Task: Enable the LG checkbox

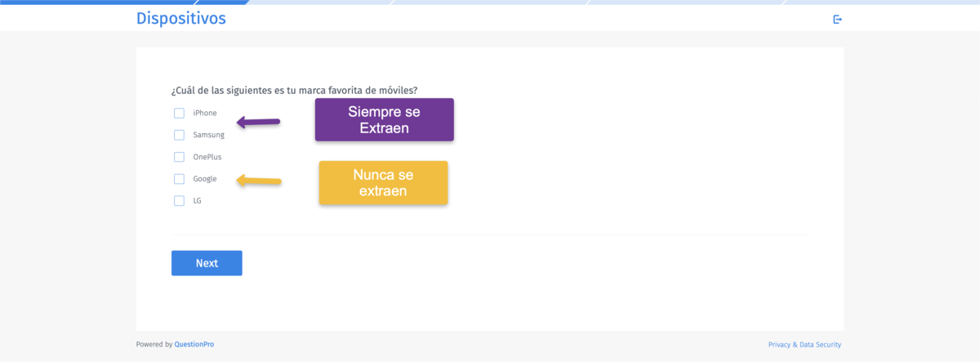Action: click(179, 201)
